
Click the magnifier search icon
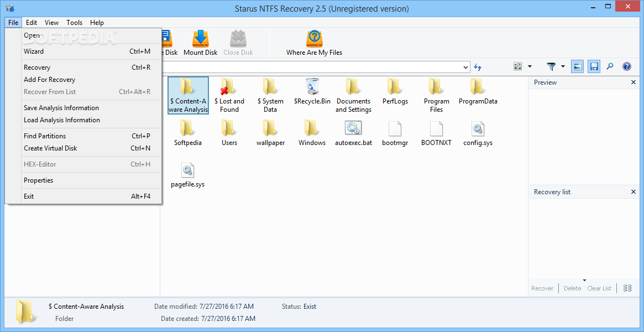pyautogui.click(x=610, y=66)
